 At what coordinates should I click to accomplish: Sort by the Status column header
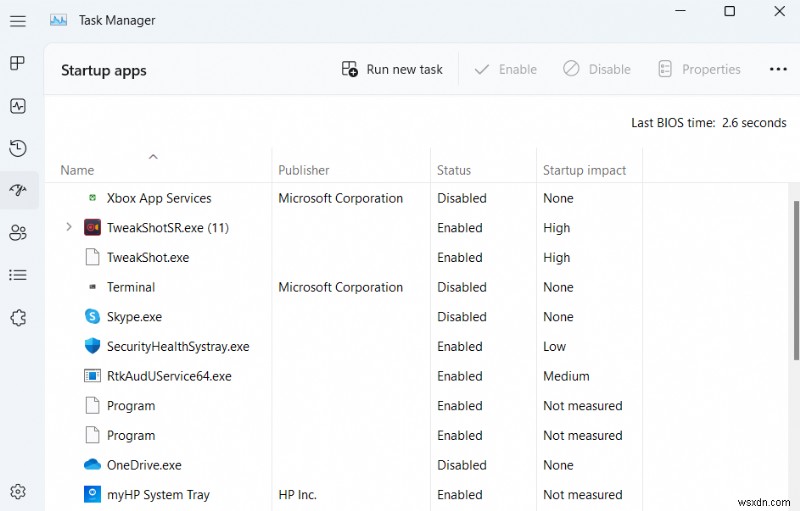click(454, 170)
